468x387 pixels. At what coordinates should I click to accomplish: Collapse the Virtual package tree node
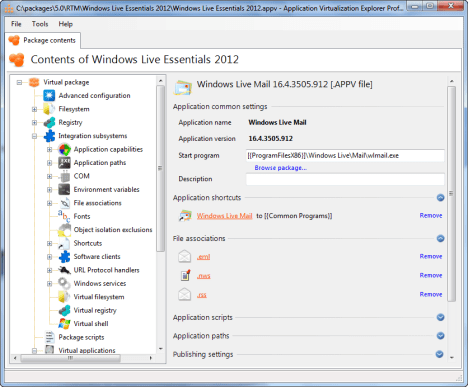coord(19,82)
